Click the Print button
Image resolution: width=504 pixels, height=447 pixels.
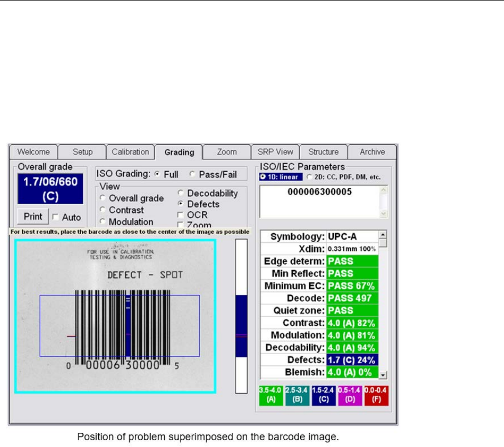click(x=33, y=217)
